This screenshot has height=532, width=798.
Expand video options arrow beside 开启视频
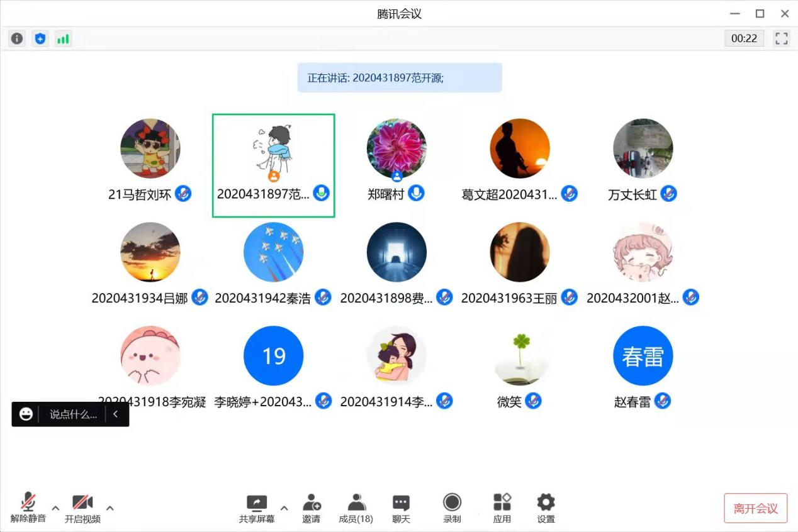110,508
